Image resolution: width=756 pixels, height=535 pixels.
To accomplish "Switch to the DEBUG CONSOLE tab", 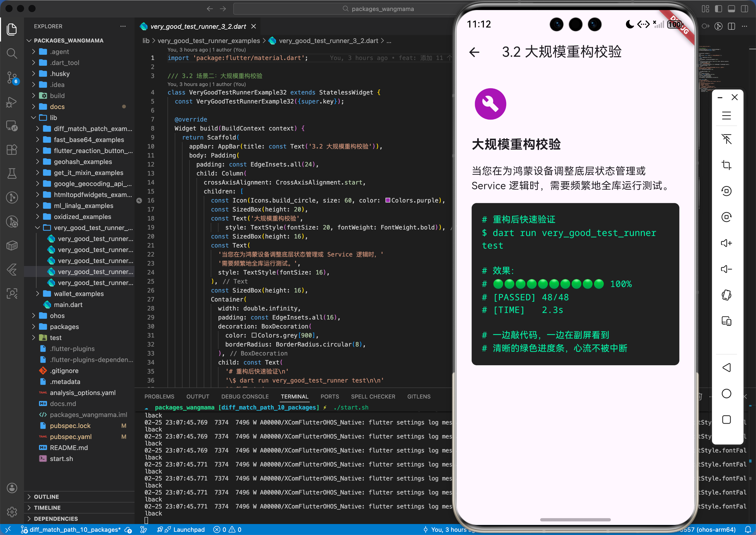I will click(245, 396).
